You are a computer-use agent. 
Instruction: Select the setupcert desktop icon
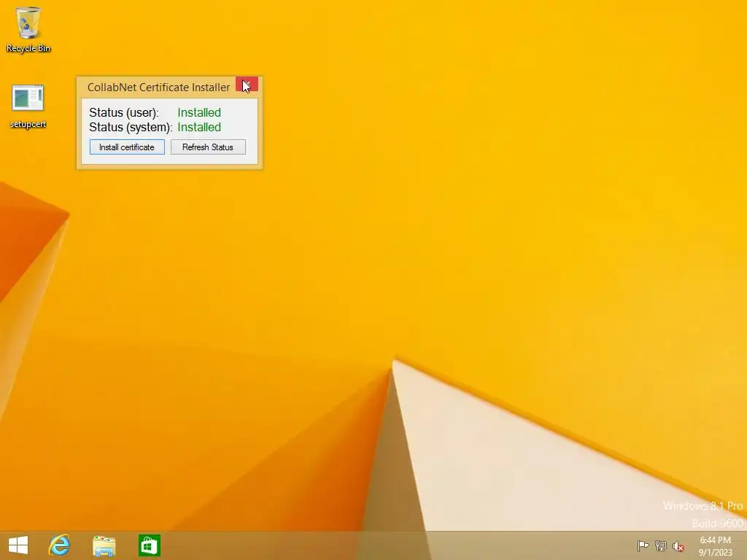(x=28, y=106)
